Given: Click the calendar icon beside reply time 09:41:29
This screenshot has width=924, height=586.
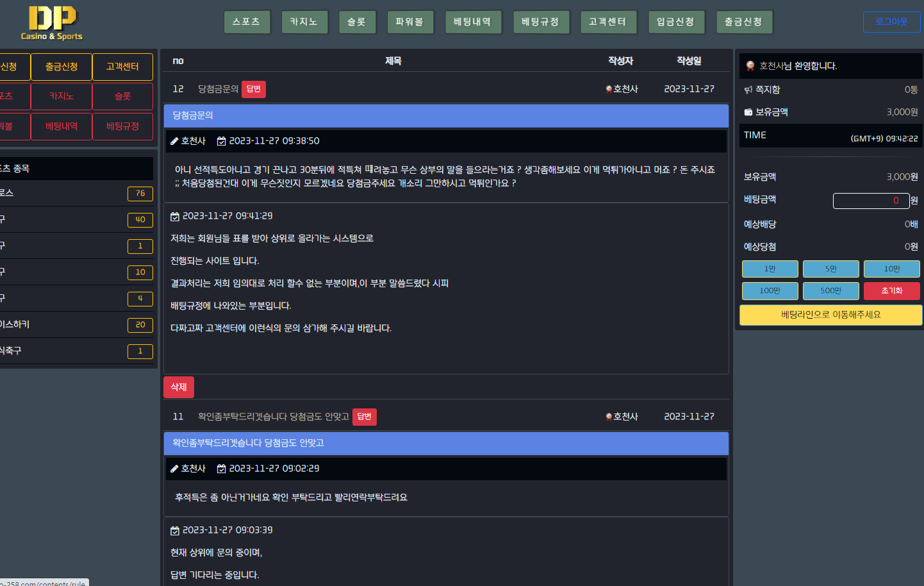Looking at the screenshot, I should [175, 217].
